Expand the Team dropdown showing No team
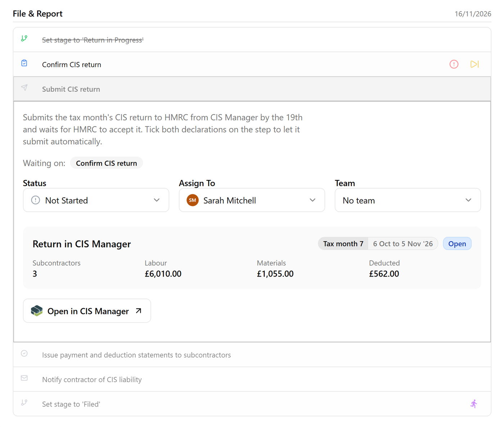504x427 pixels. (408, 200)
